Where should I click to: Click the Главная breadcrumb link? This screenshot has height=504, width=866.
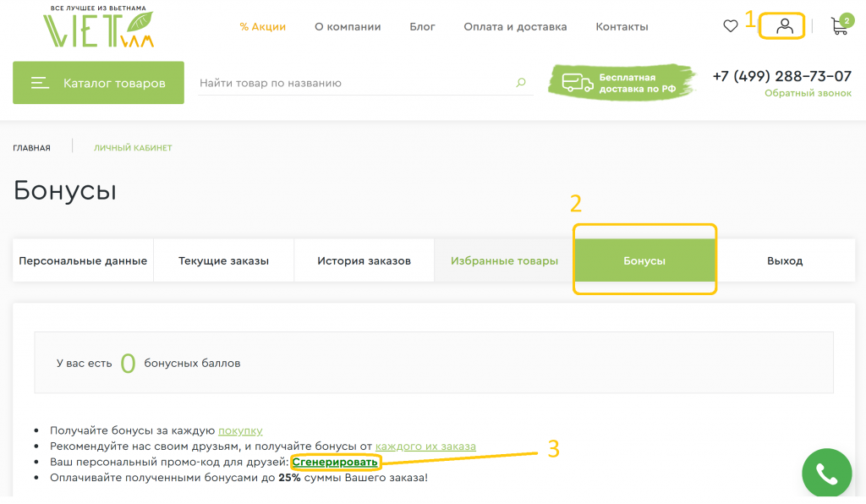[x=31, y=148]
